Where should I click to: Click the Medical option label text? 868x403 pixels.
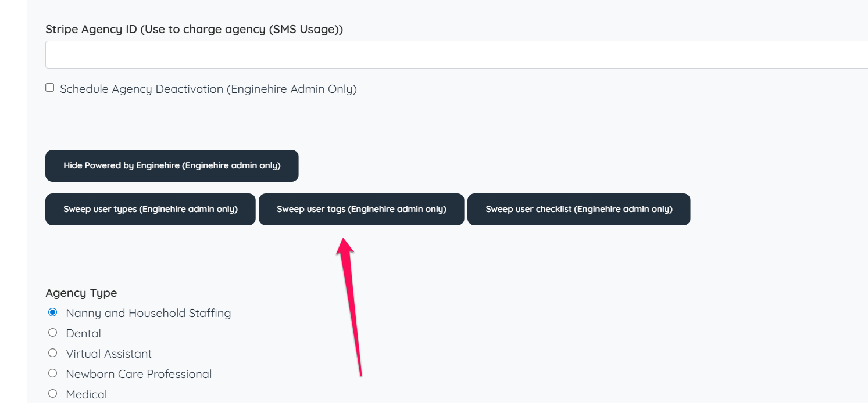87,394
